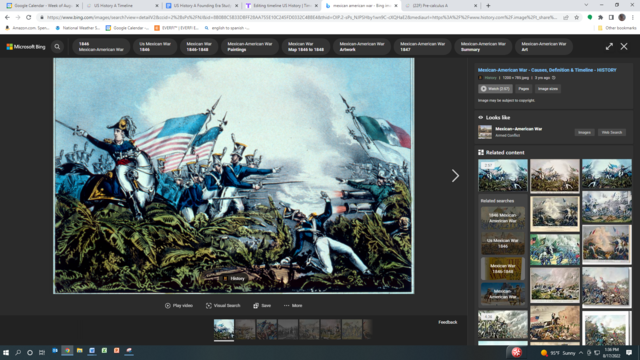Go to the next image with right arrow
This screenshot has height=360, width=640.
click(x=456, y=176)
